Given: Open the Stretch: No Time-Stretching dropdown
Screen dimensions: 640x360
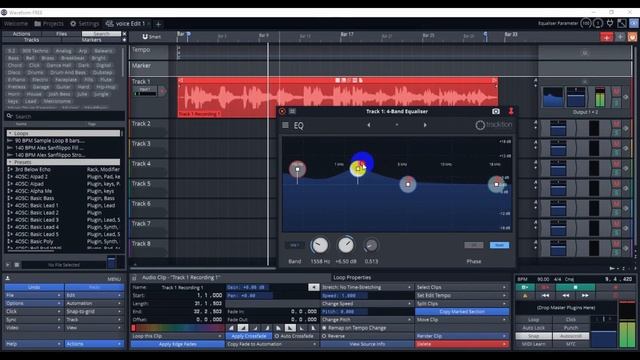Looking at the screenshot, I should (367, 287).
